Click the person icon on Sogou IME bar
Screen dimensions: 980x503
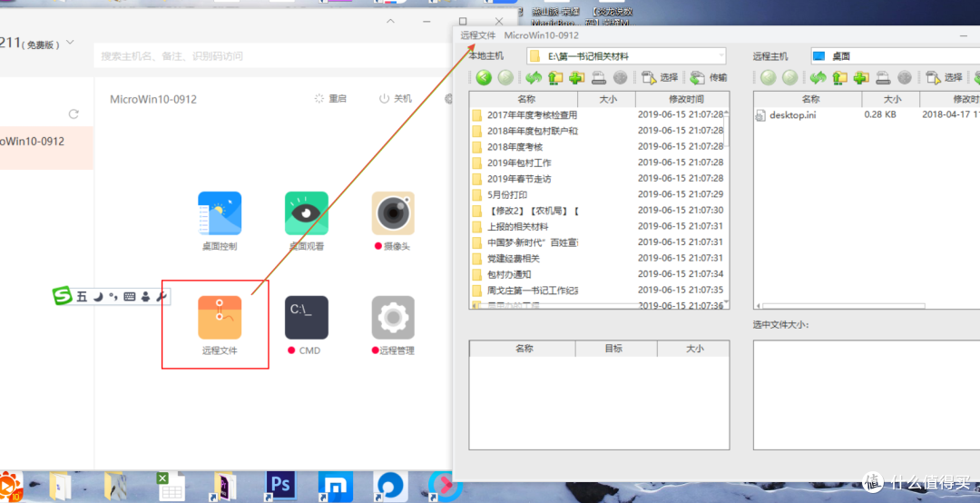[145, 297]
